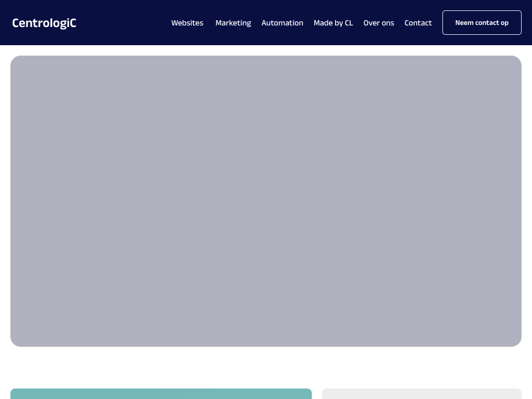Click the Contact navigation link
This screenshot has width=532, height=399.
pyautogui.click(x=418, y=23)
